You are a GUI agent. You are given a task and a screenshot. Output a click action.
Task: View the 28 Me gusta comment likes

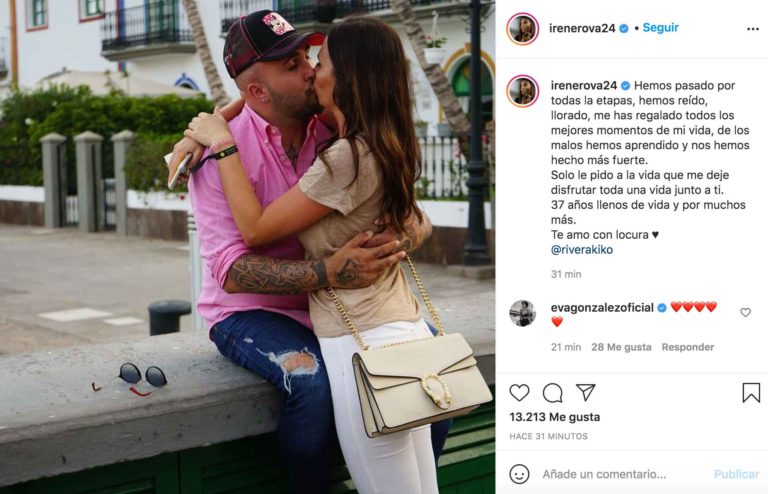[x=621, y=347]
